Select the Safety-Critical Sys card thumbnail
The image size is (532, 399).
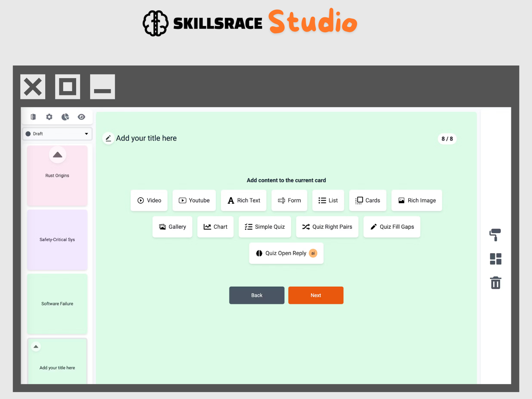(x=57, y=240)
